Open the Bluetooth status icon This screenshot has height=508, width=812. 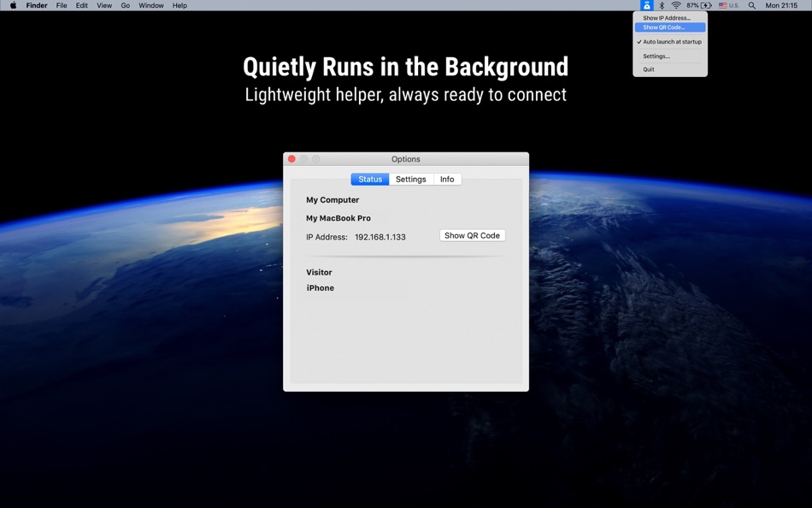pyautogui.click(x=662, y=5)
